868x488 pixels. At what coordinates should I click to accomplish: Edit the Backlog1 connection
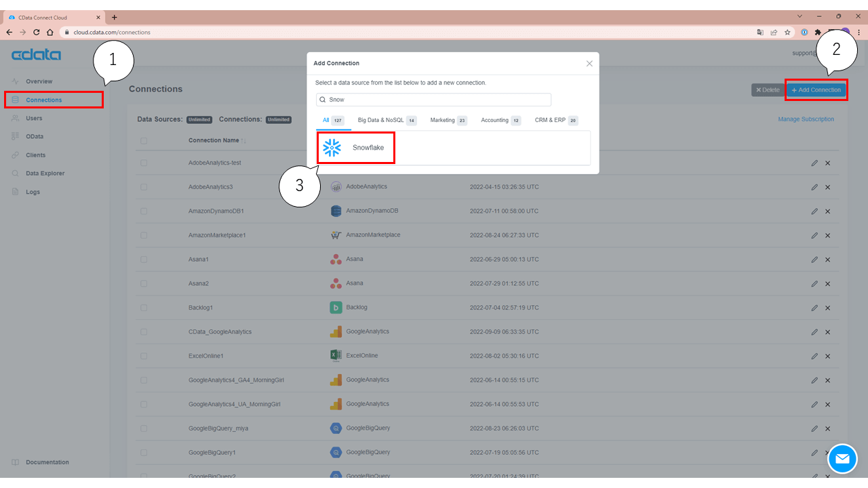pos(814,308)
